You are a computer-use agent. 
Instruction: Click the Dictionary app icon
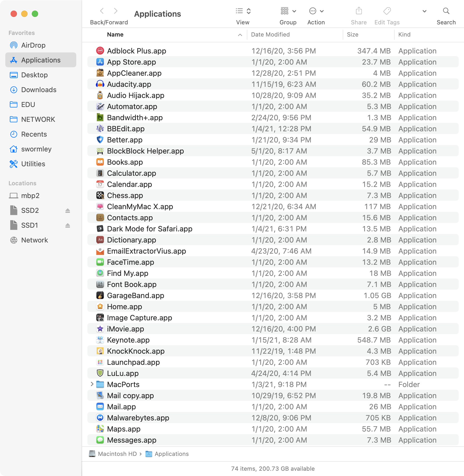click(x=100, y=240)
